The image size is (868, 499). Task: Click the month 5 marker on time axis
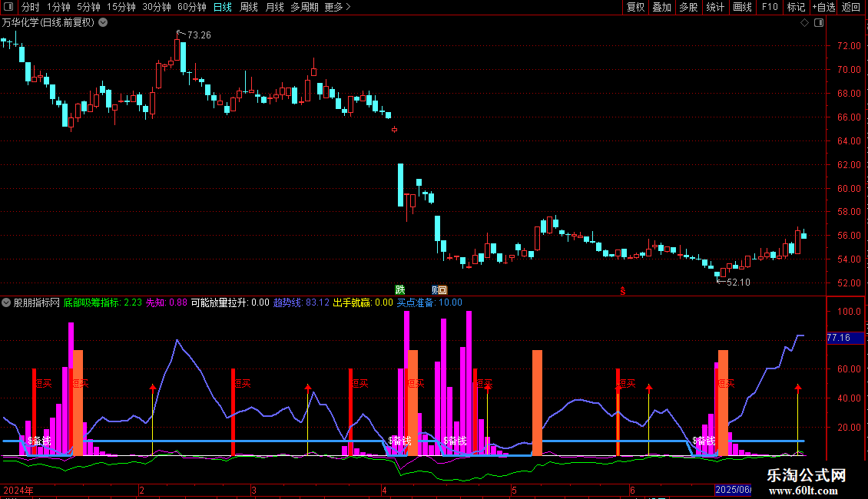point(514,490)
